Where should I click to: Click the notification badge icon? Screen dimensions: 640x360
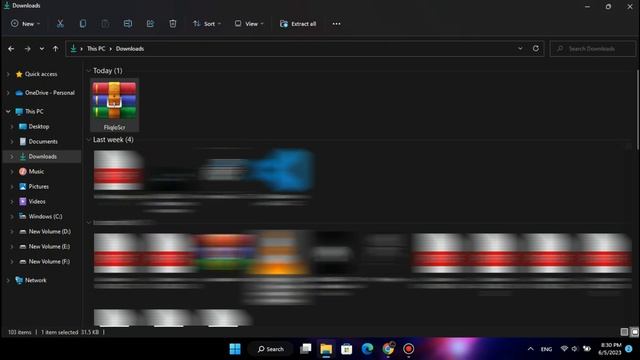(x=629, y=349)
